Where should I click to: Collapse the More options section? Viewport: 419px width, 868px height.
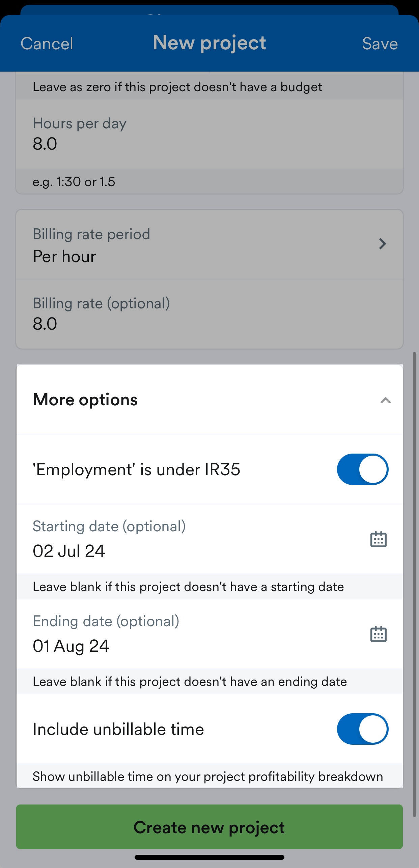tap(385, 400)
